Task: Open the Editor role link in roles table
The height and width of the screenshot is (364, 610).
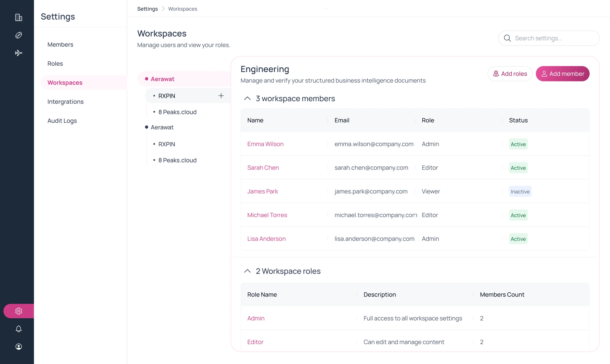Action: [255, 342]
